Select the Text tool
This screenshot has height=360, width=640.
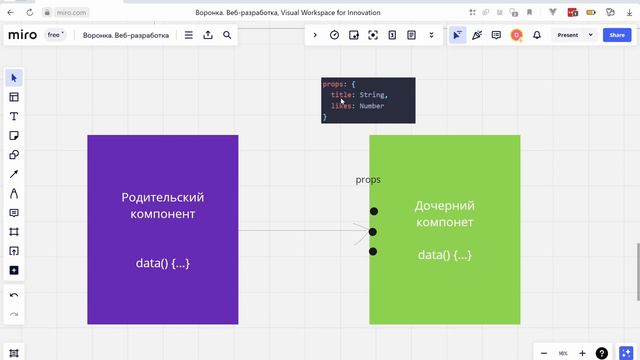point(14,116)
